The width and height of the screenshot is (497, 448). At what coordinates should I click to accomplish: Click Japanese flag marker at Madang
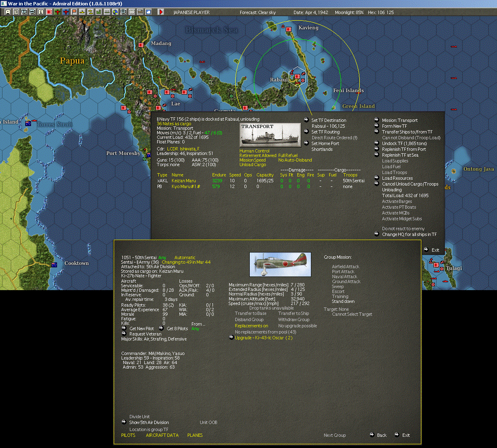click(141, 45)
